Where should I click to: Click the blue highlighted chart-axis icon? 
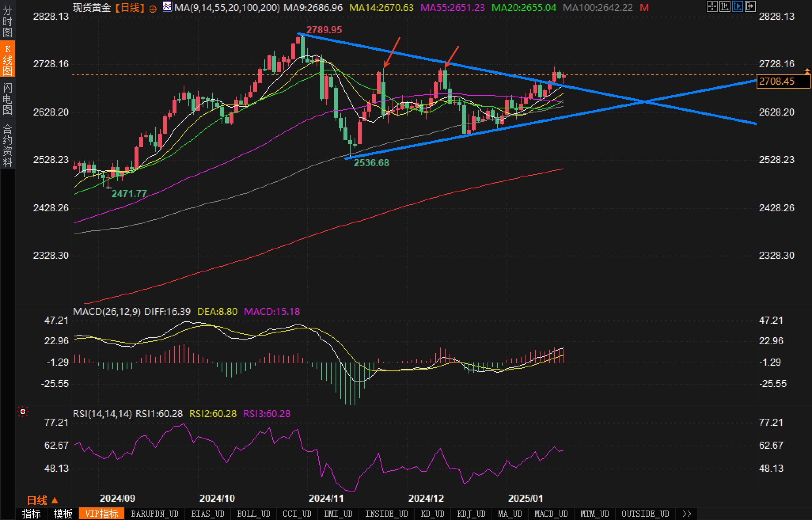737,6
